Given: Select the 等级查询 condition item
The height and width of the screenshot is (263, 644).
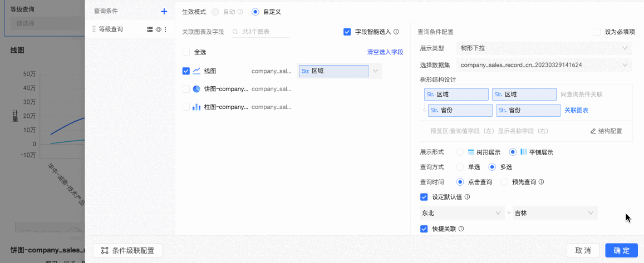Looking at the screenshot, I should click(130, 29).
